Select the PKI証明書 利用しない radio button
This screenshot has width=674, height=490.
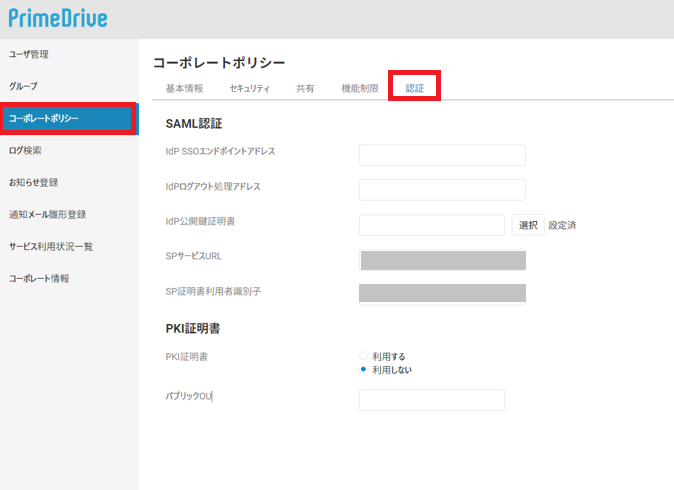point(364,369)
